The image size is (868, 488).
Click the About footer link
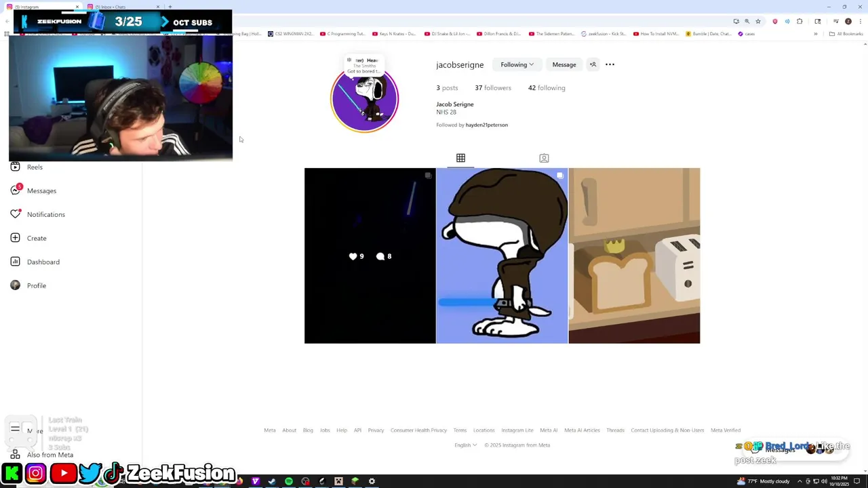(289, 430)
